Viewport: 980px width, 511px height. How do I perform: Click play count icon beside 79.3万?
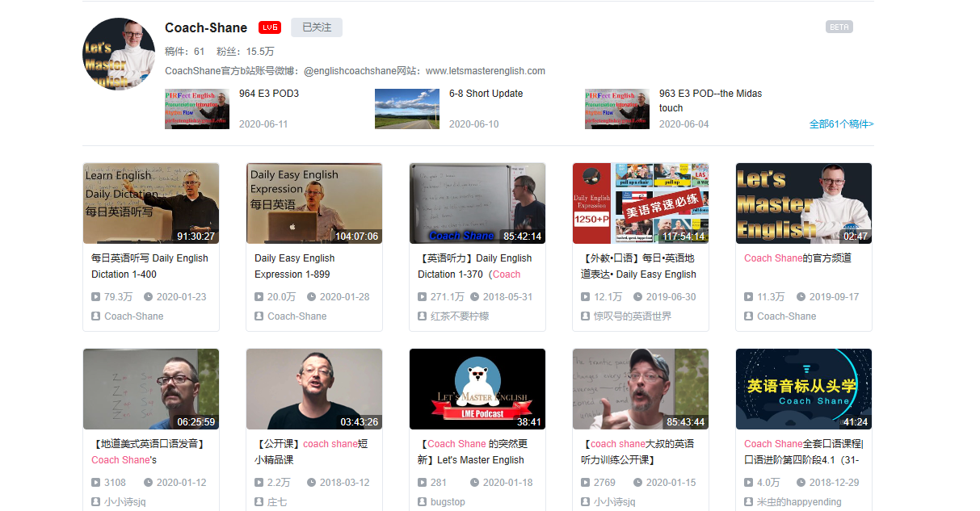96,297
